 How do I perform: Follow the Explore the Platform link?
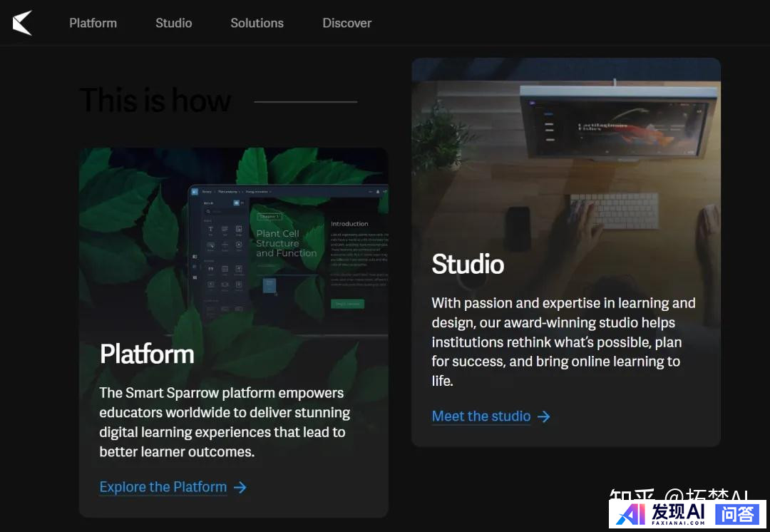(163, 487)
